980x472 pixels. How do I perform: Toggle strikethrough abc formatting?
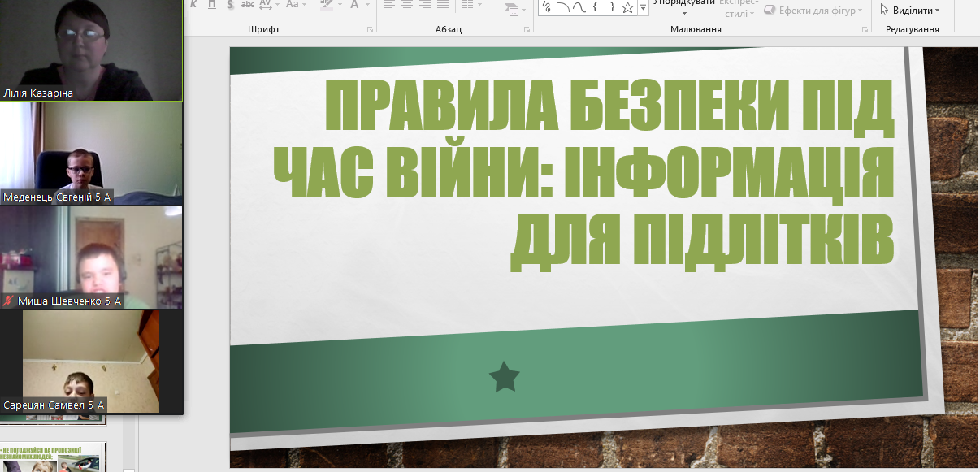[248, 5]
